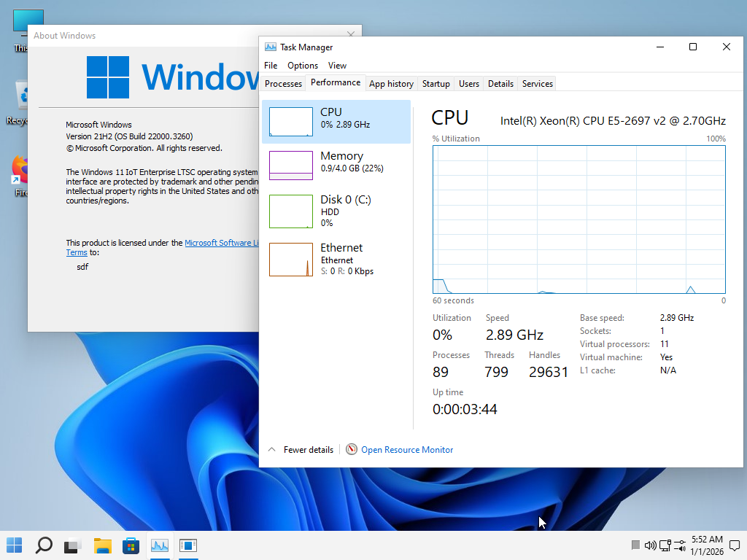Click the Up time value 0:00:03:44
Screen dimensions: 747x560
pyautogui.click(x=465, y=409)
